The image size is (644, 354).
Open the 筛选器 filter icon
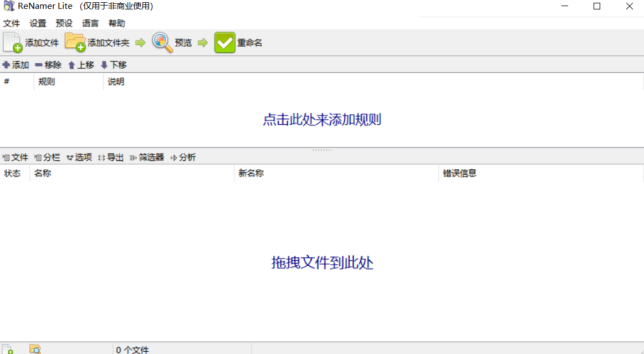[x=134, y=157]
